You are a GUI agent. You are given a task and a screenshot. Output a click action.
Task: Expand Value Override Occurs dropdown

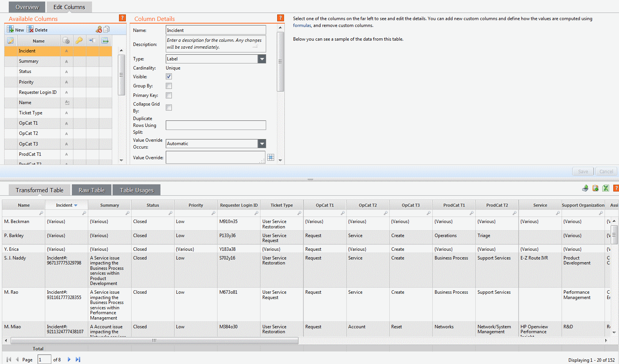262,144
